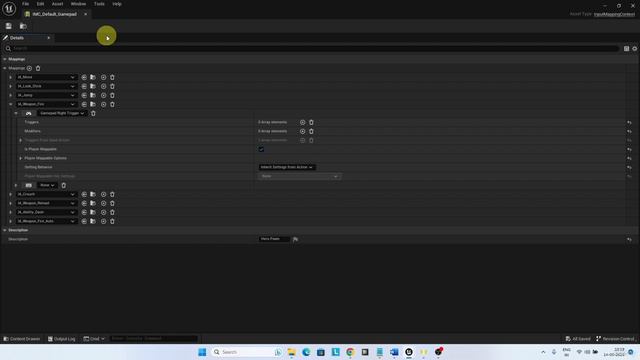Open the Edit menu
Screen dimensions: 640x360
pos(40,4)
